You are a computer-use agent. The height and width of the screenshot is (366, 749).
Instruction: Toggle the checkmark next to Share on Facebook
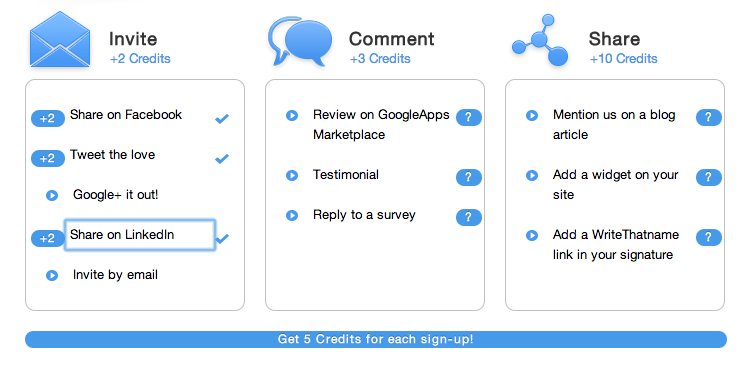(x=222, y=118)
